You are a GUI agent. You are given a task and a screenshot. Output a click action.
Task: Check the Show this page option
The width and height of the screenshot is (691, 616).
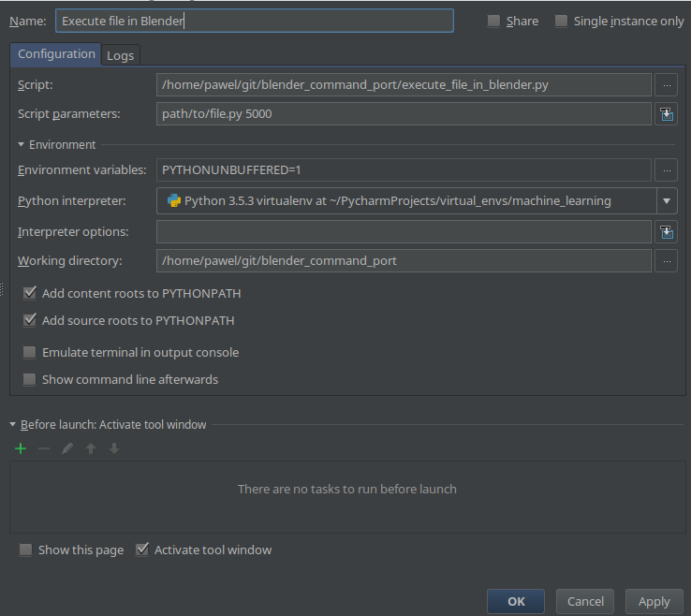click(25, 550)
